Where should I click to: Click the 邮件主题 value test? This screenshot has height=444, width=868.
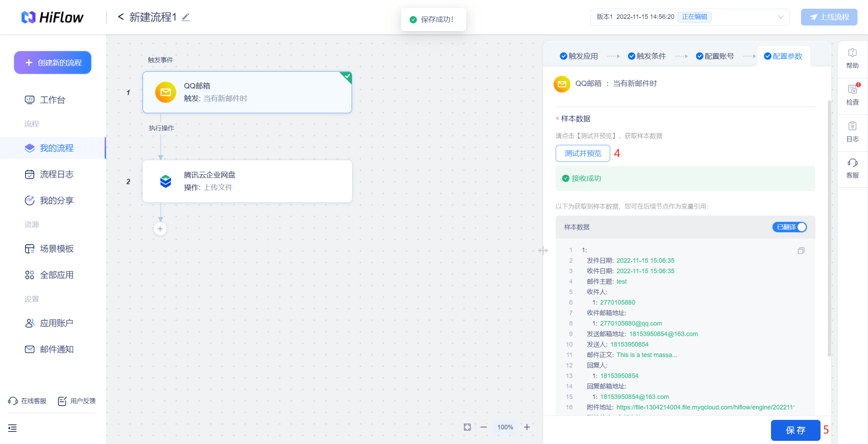(x=622, y=282)
